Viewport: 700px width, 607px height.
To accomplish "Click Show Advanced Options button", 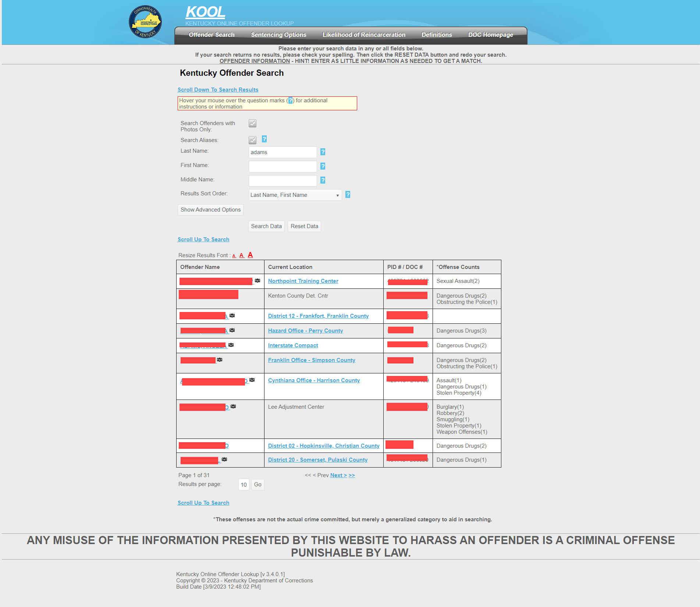I will coord(210,210).
